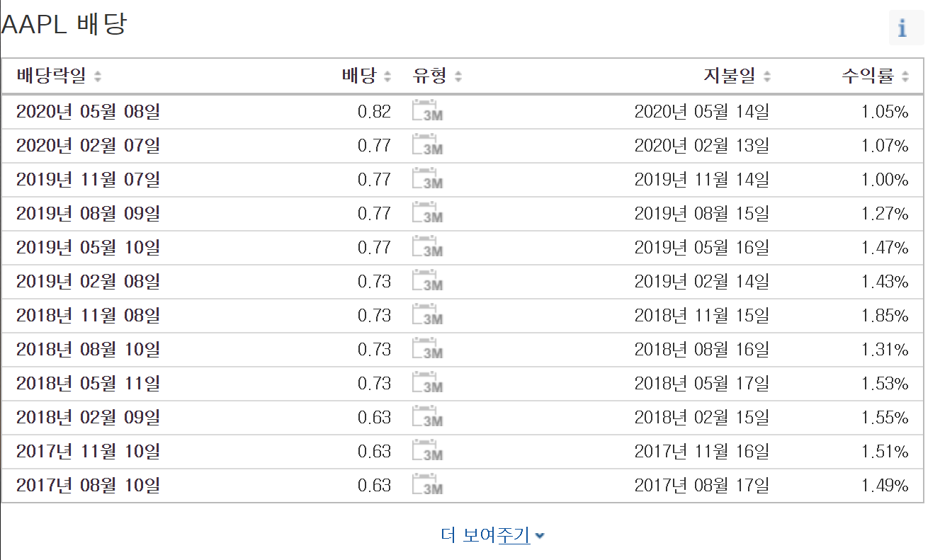Screen dimensions: 940x560
Task: Click the 1.00% yield value
Action: coord(885,180)
